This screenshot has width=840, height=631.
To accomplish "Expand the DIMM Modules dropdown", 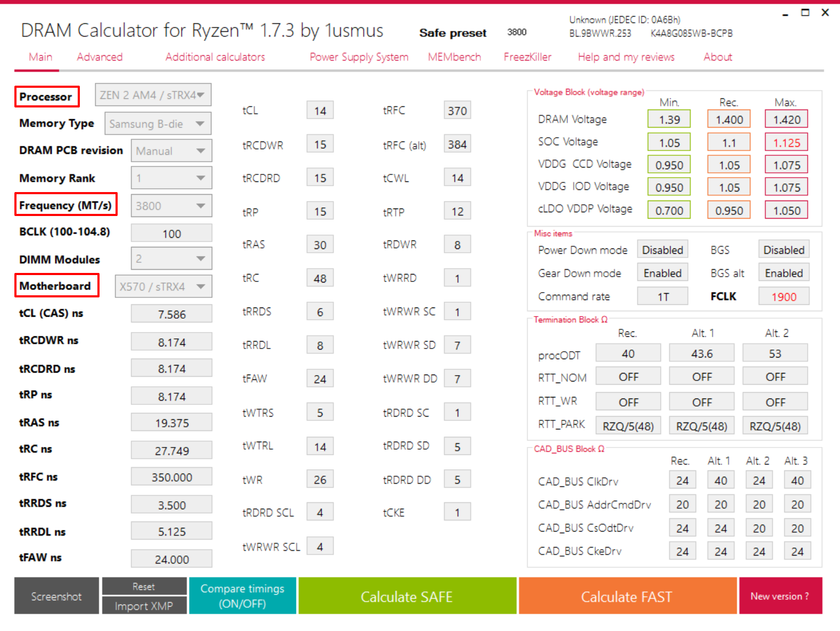I will pyautogui.click(x=171, y=259).
